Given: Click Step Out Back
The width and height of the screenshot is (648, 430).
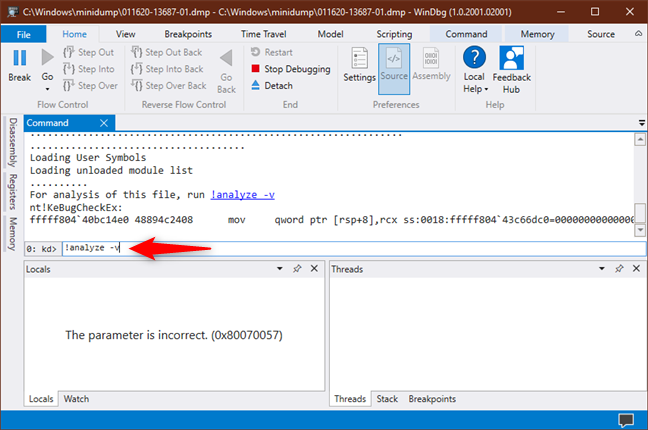Looking at the screenshot, I should [x=167, y=53].
